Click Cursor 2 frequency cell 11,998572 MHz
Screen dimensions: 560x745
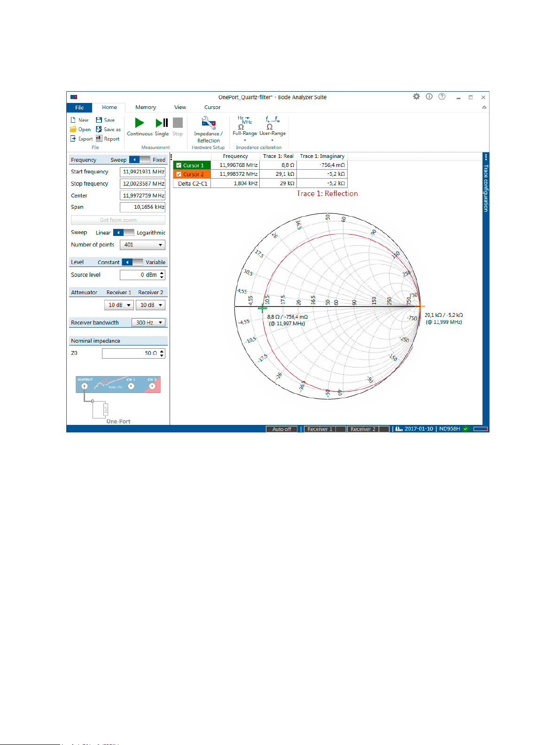click(235, 174)
